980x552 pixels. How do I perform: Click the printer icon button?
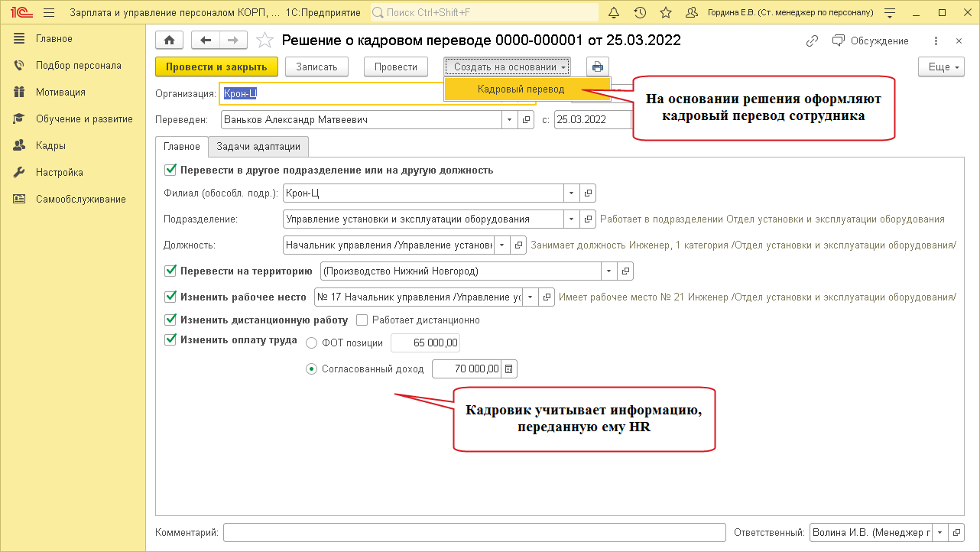point(598,67)
